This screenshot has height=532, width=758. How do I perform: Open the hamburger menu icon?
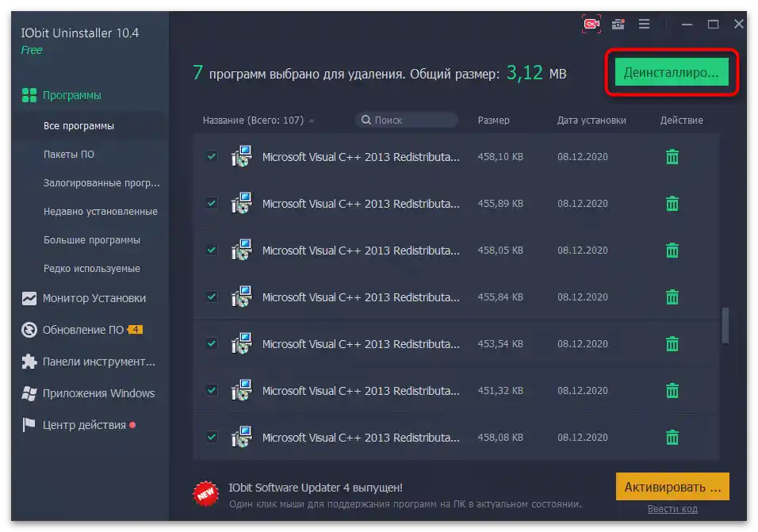point(644,24)
